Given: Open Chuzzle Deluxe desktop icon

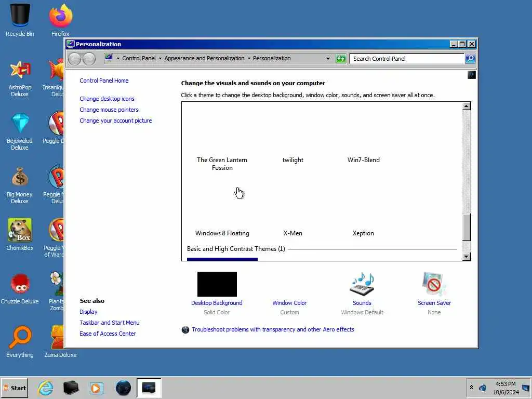Looking at the screenshot, I should pos(20,288).
